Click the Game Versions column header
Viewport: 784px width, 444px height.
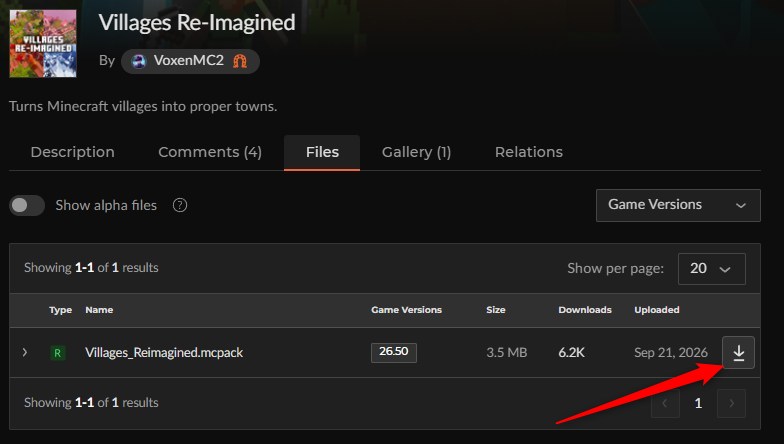point(406,310)
